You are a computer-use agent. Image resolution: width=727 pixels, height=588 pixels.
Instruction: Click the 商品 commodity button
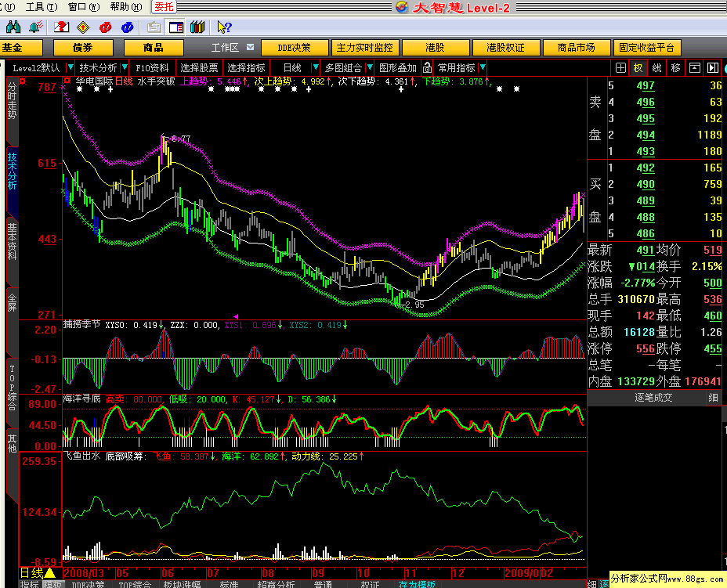[x=154, y=48]
